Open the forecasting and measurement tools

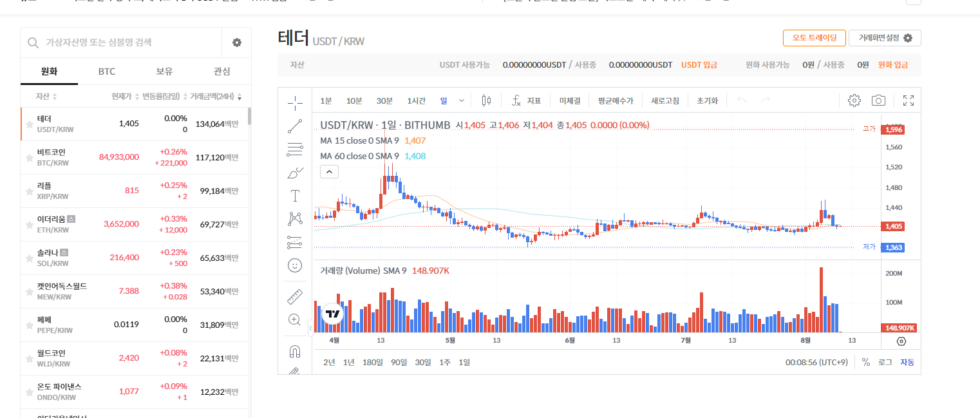click(295, 242)
